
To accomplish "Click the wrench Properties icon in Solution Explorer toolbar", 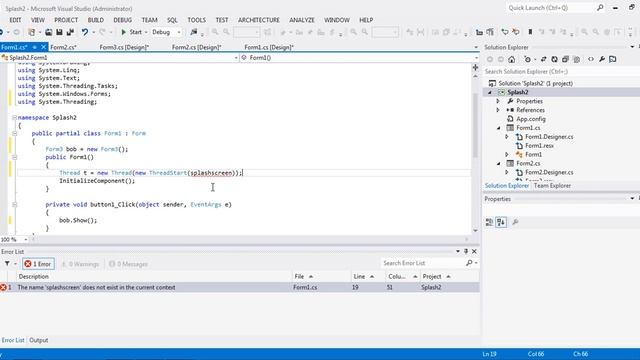I will point(602,59).
